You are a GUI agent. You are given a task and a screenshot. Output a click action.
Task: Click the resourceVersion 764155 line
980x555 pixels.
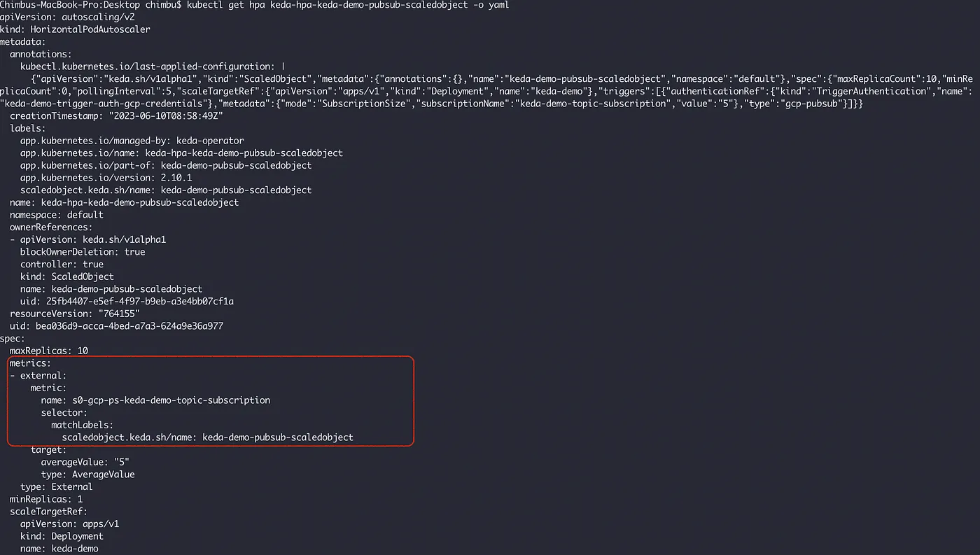(x=75, y=314)
